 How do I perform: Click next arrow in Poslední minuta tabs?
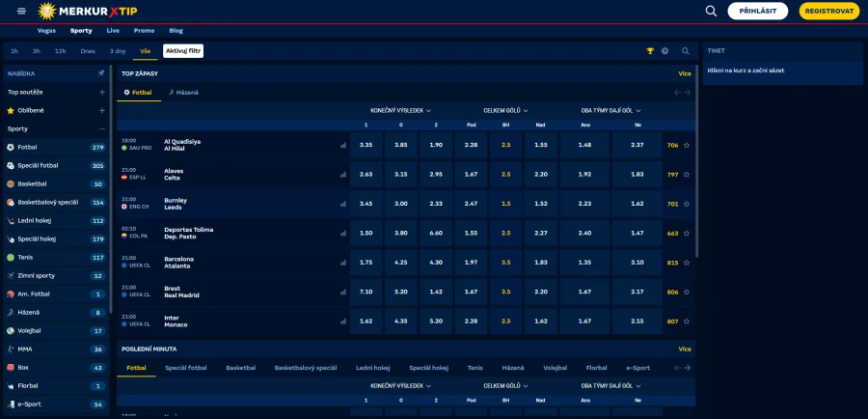click(688, 368)
